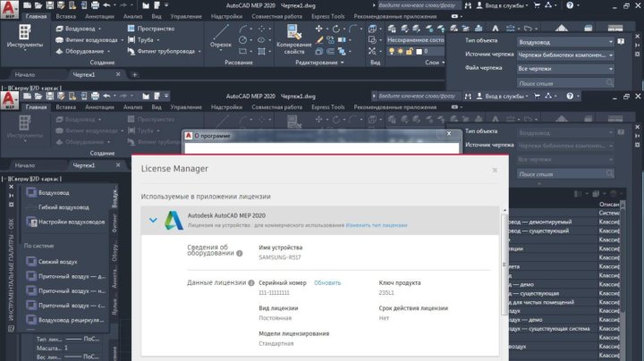
Task: Click the Изменить тип лицензии link
Action: (377, 225)
